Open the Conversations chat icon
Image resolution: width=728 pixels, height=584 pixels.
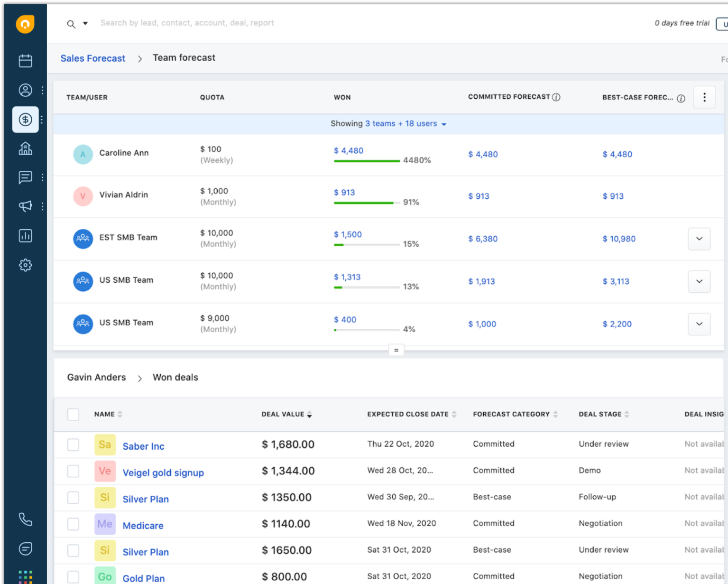pos(25,177)
